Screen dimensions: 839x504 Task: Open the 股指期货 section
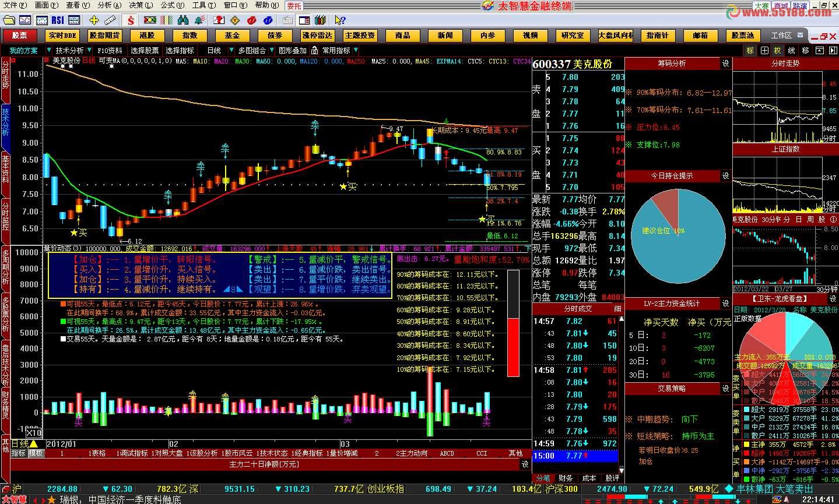105,36
